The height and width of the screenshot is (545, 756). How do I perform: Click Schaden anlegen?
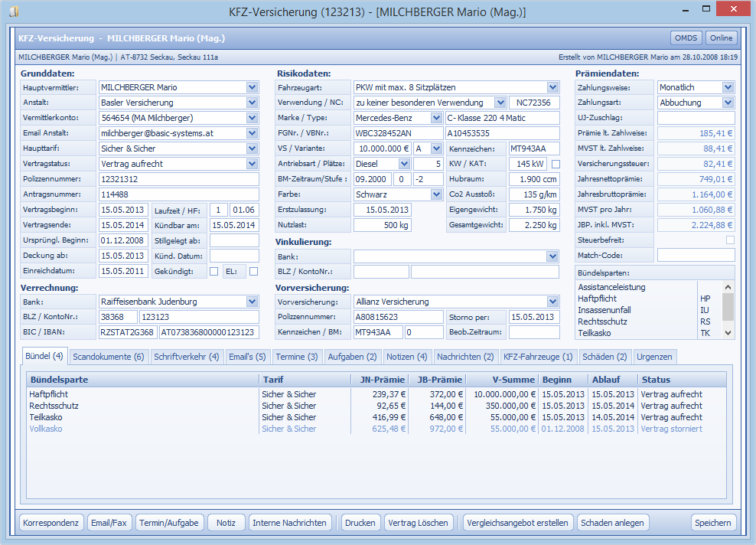612,523
